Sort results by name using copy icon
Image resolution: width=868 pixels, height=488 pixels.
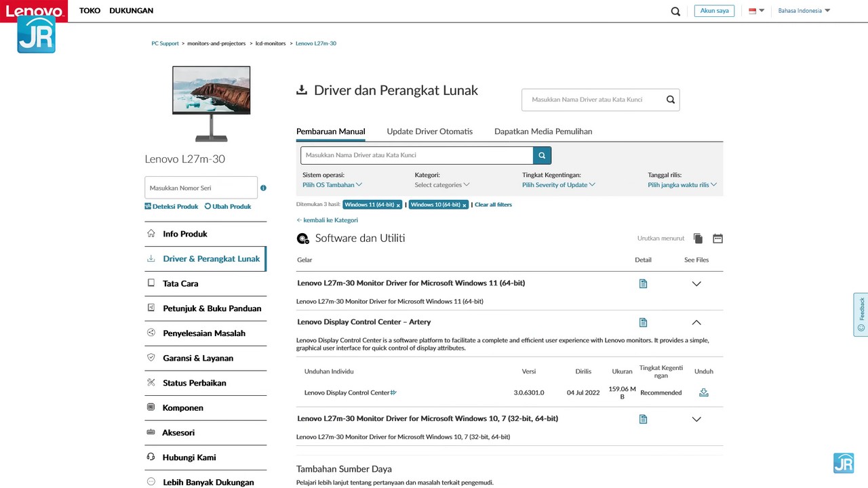click(x=698, y=239)
